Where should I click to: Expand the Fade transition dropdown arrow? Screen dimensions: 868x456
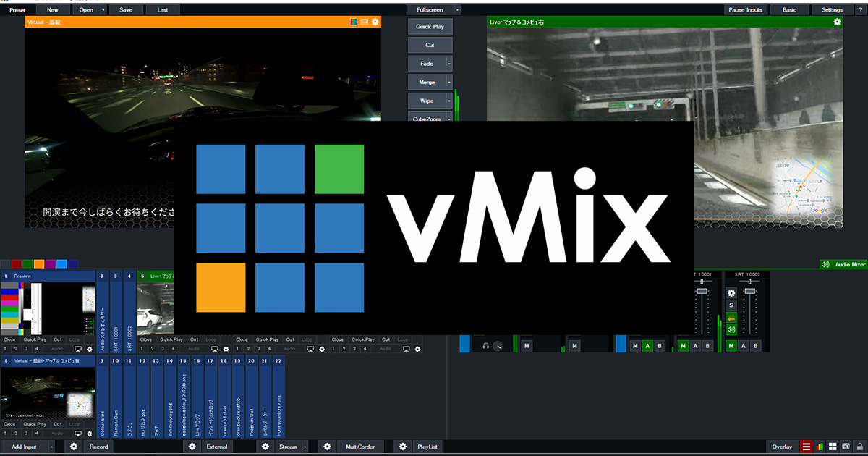click(x=449, y=64)
